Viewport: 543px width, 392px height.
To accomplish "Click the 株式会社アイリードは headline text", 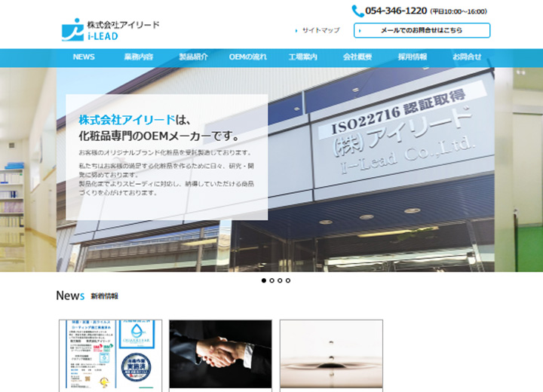I will pyautogui.click(x=135, y=120).
